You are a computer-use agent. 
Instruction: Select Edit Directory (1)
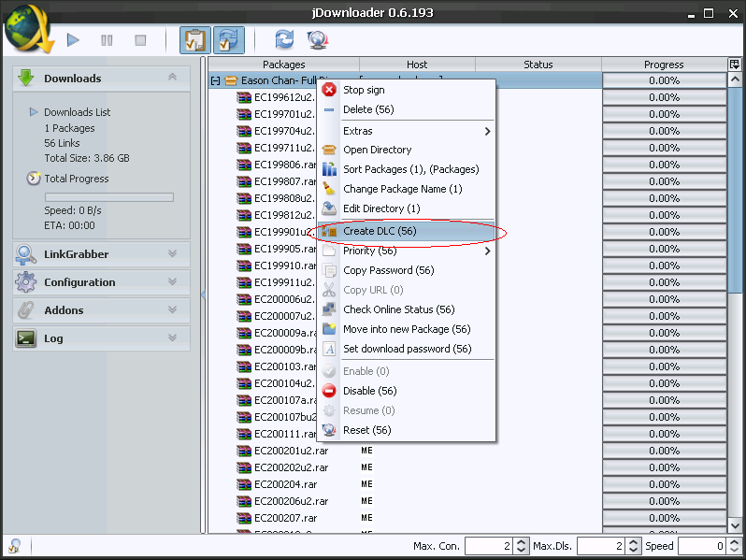(x=407, y=208)
